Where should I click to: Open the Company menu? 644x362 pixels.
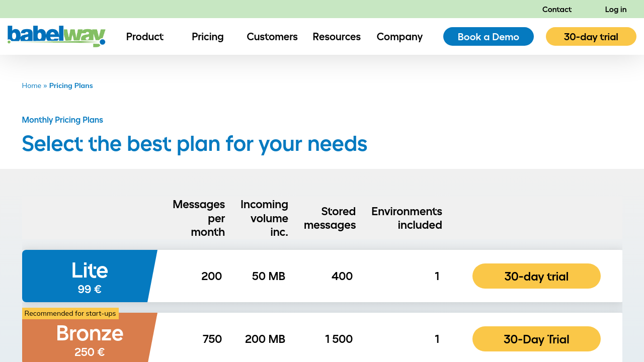pyautogui.click(x=399, y=37)
